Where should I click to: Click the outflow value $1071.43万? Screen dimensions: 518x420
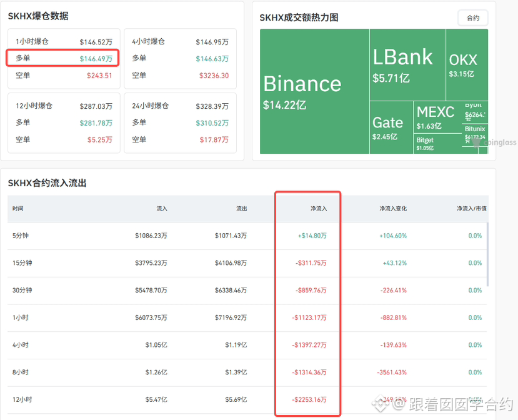click(x=231, y=236)
